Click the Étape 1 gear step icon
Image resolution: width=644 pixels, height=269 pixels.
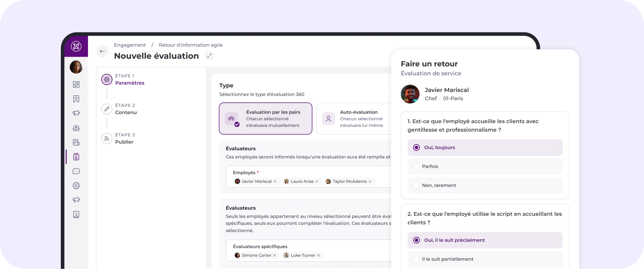coord(107,79)
